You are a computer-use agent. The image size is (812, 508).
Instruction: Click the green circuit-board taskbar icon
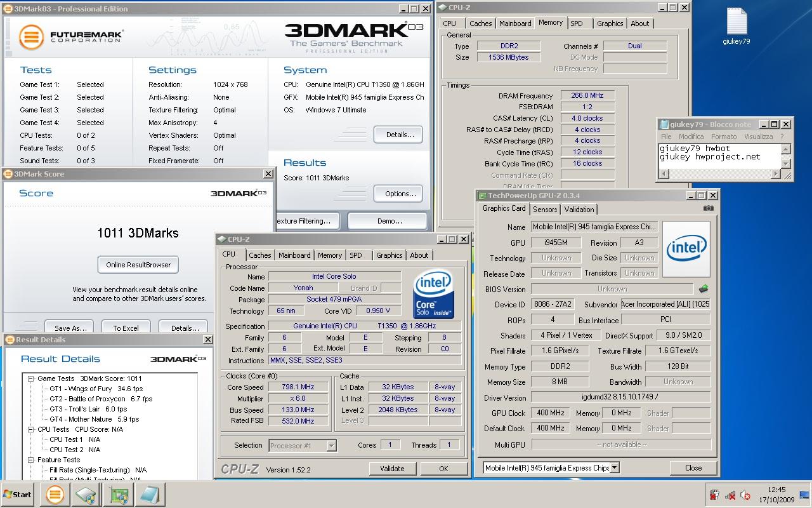pos(117,495)
